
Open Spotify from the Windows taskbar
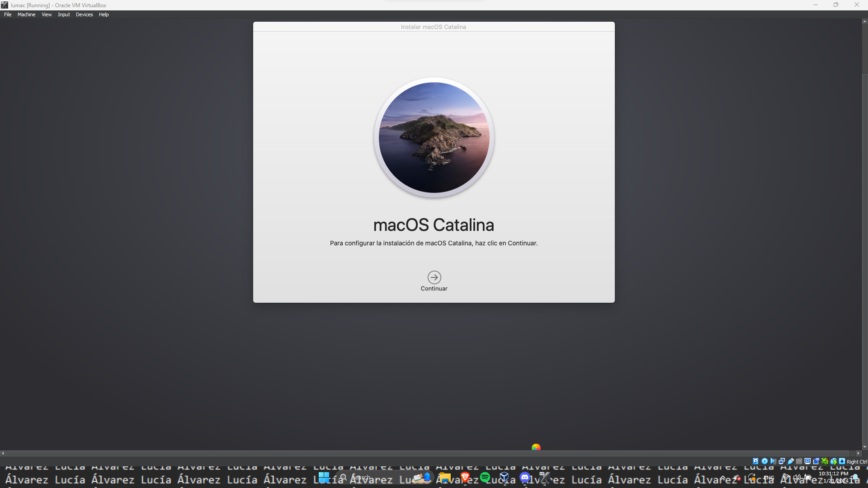click(x=485, y=477)
